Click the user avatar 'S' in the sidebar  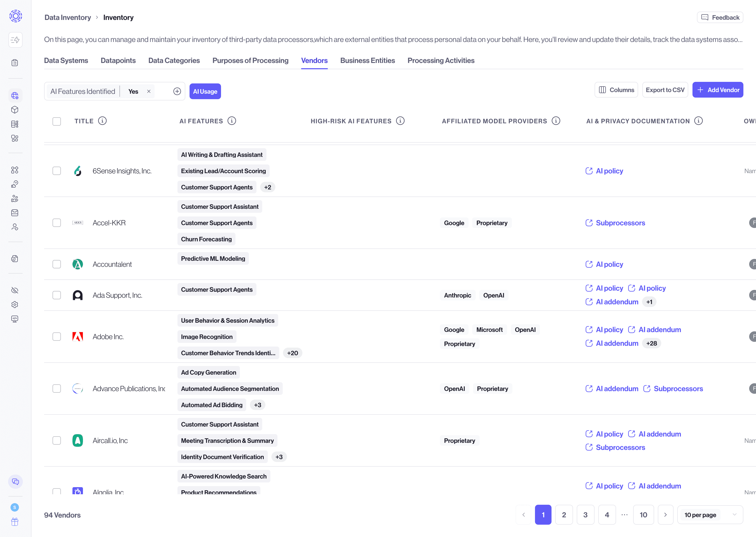[x=14, y=507]
